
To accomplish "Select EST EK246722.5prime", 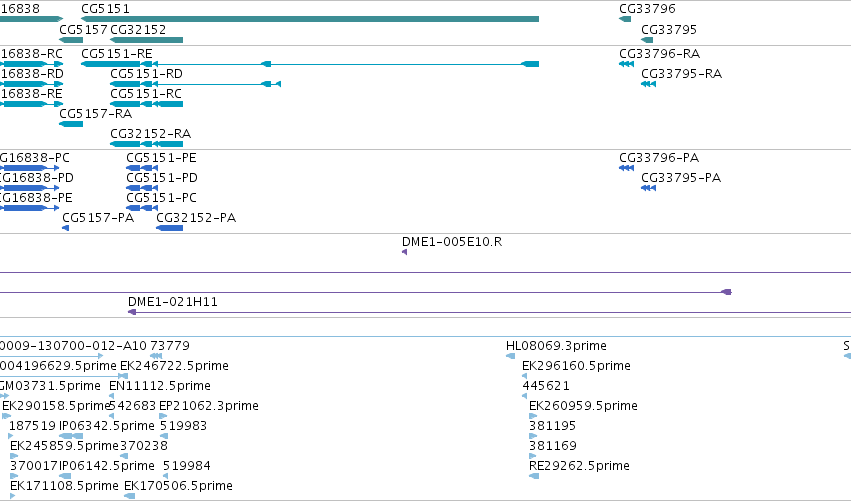I will click(x=174, y=366).
